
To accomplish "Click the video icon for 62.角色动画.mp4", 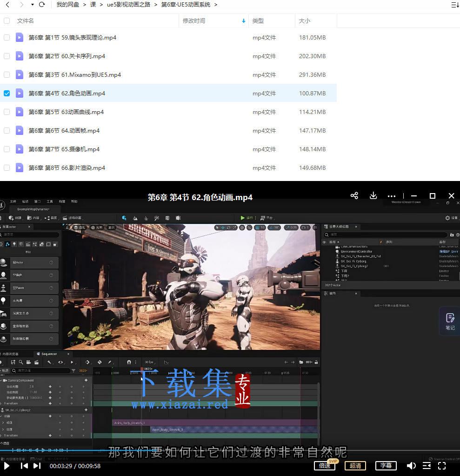I will tap(20, 93).
